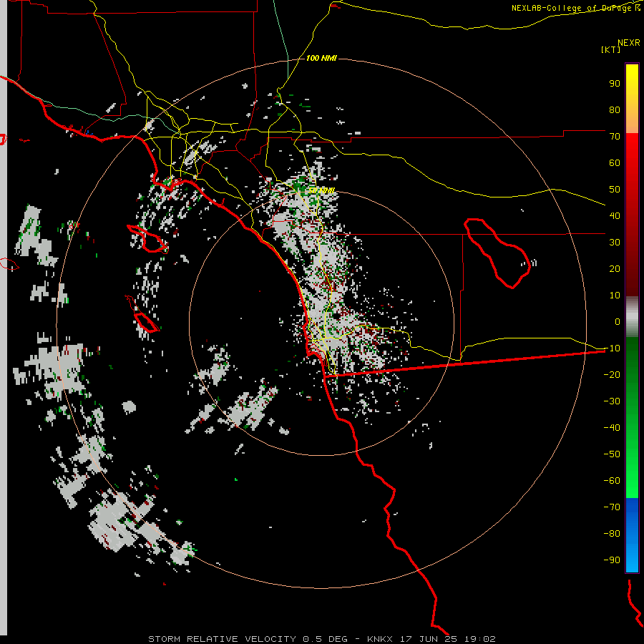Select the 0 knot scale label
644x644 pixels.
point(618,321)
